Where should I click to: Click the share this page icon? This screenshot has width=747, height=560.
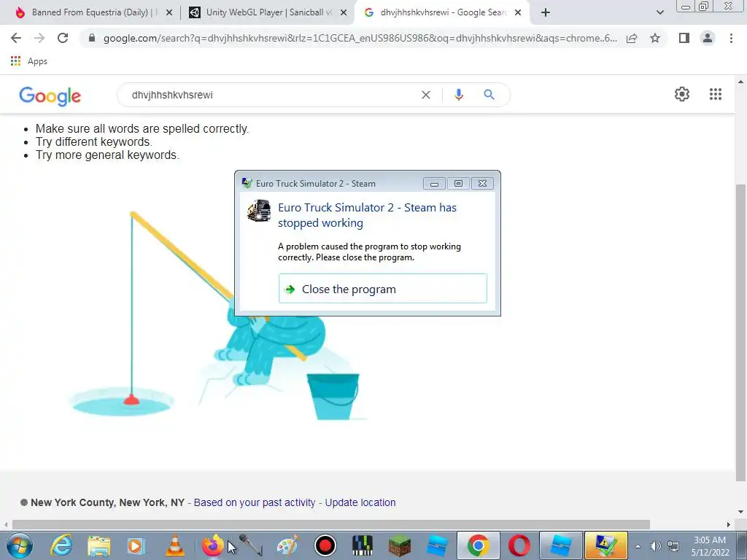point(632,38)
